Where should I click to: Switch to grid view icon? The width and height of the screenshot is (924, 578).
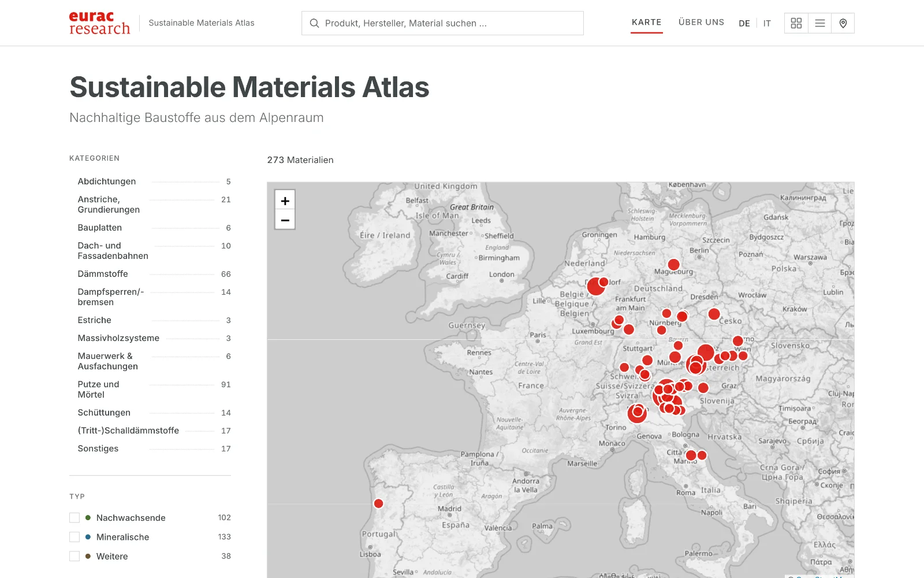coord(796,23)
